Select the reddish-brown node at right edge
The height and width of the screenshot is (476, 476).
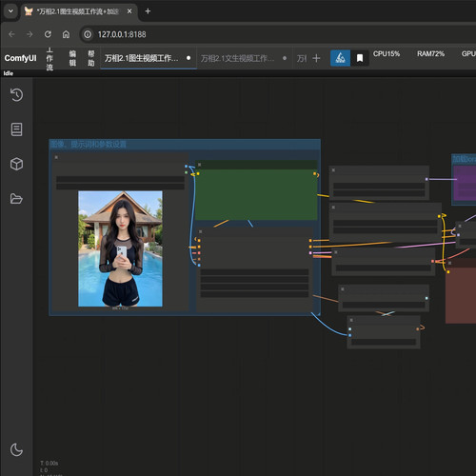coord(461,295)
